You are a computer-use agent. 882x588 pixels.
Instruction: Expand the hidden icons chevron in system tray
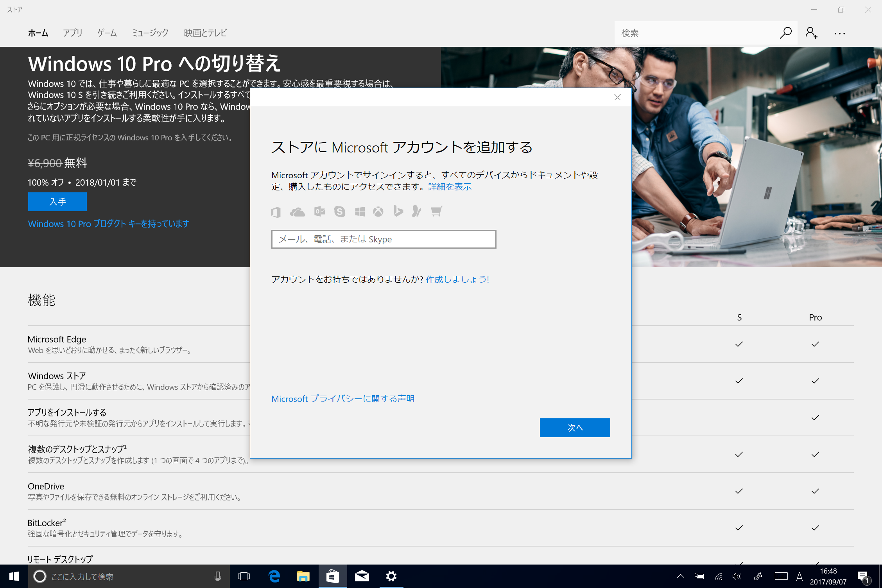point(680,576)
